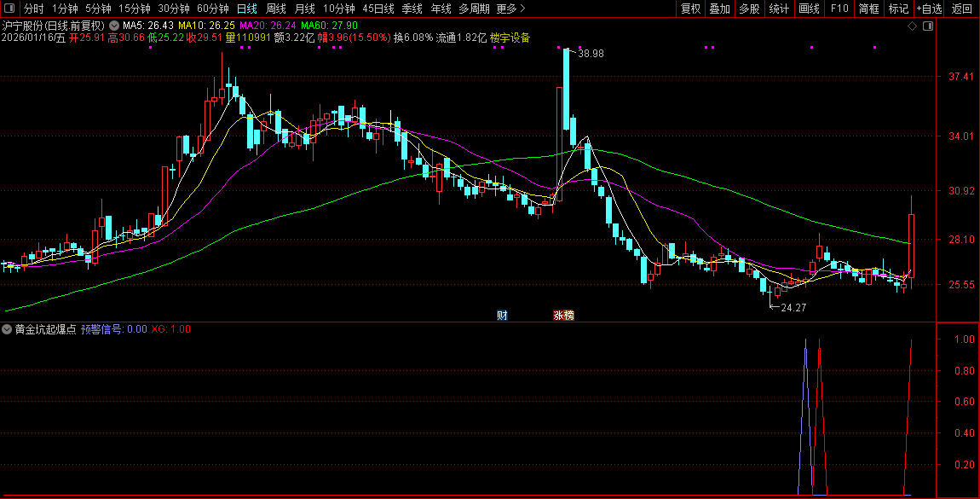
Task: Switch to 5分钟 period
Action: tap(98, 9)
